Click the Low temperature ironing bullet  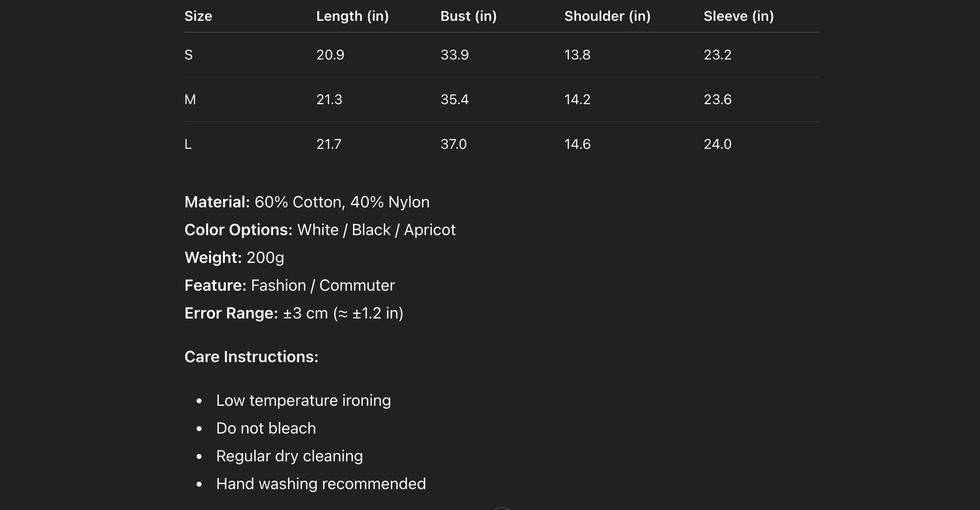pyautogui.click(x=303, y=401)
